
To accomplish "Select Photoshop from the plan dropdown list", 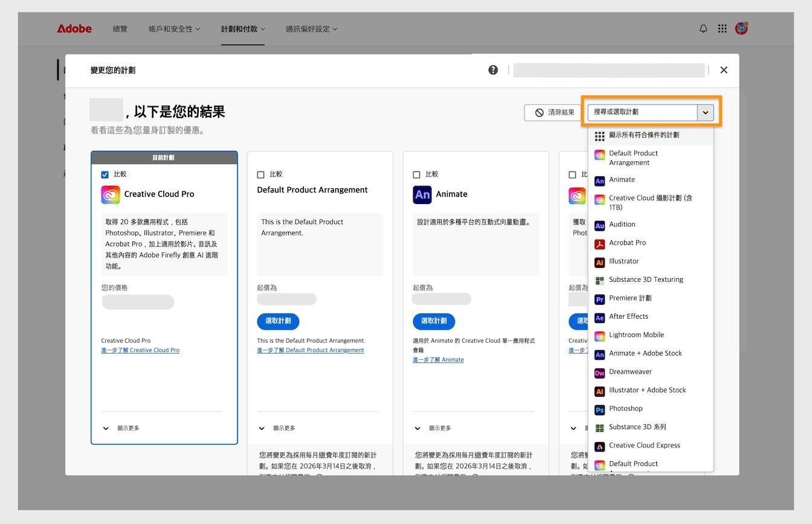I will coord(625,409).
